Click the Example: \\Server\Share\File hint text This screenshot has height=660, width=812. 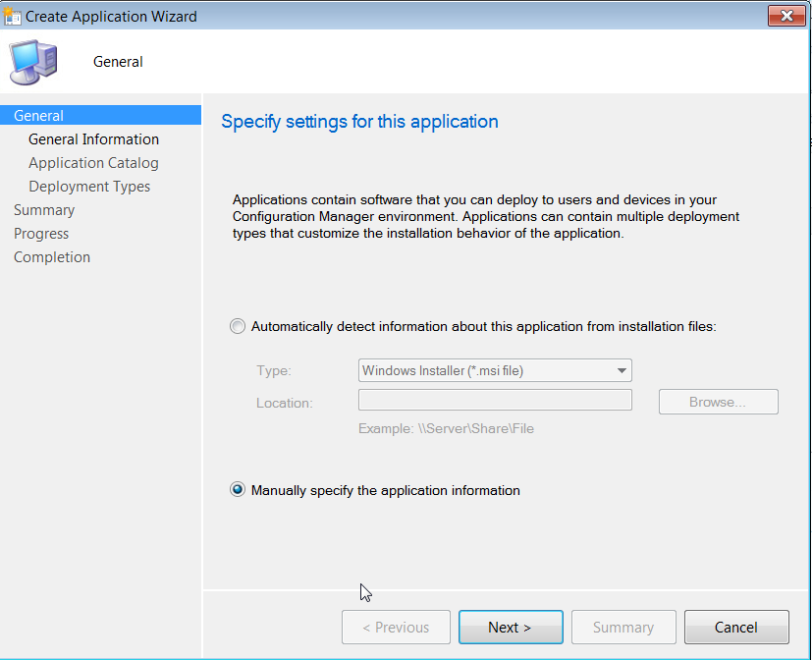(x=446, y=428)
